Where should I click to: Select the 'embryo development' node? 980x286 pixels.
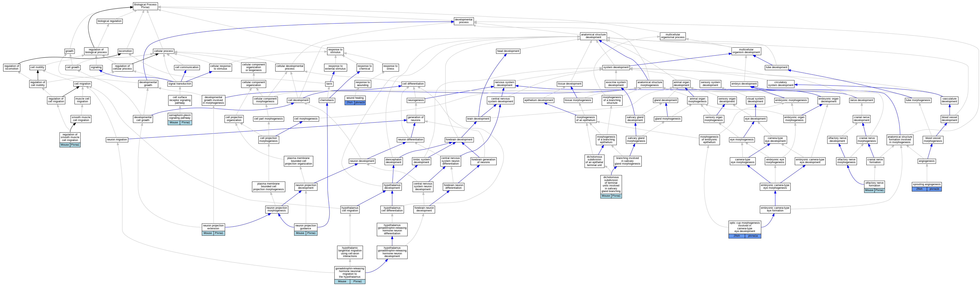744,84
